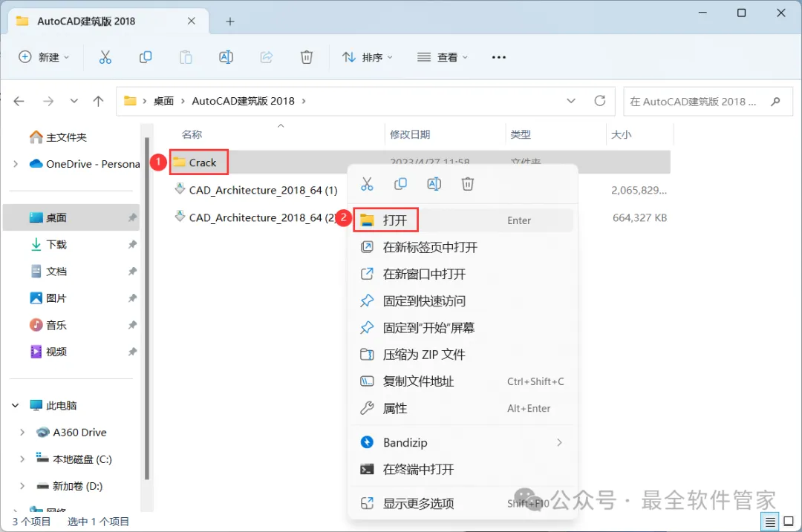The image size is (802, 532).
Task: Choose 在终端中打开
Action: pyautogui.click(x=463, y=469)
